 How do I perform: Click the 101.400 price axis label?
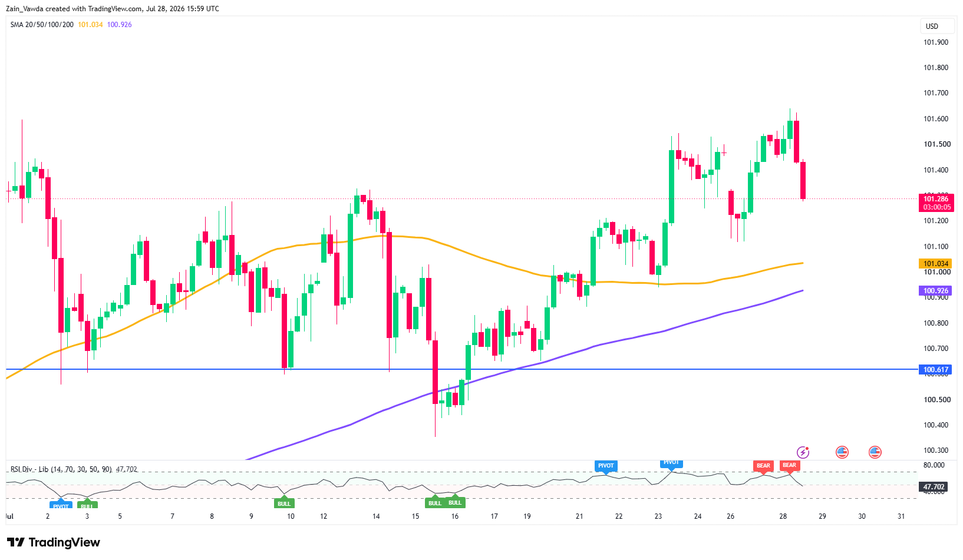tap(936, 170)
